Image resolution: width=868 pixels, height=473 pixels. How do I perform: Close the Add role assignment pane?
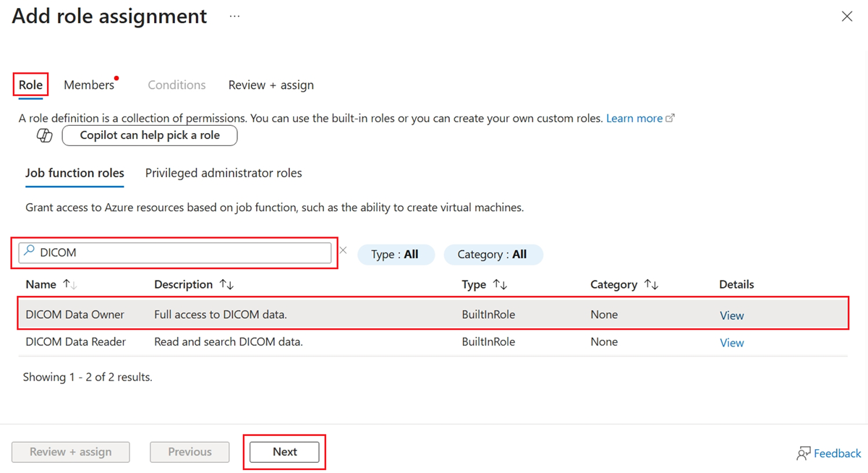coord(847,17)
